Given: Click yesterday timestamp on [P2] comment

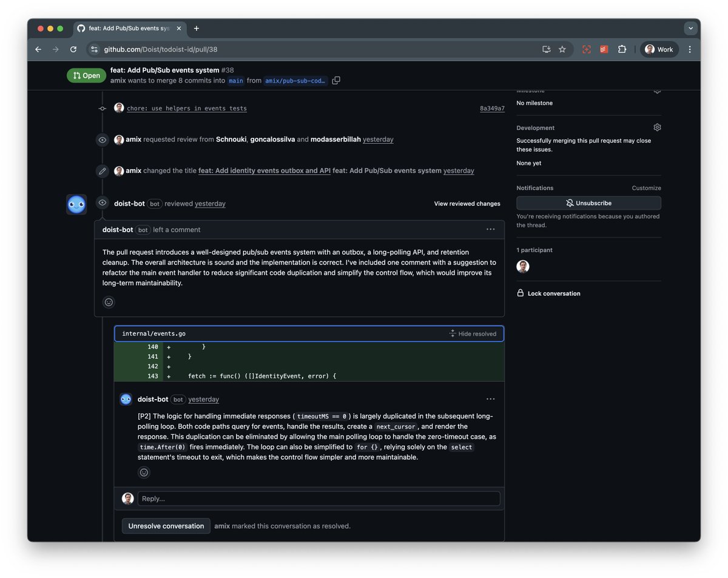Looking at the screenshot, I should click(x=204, y=400).
